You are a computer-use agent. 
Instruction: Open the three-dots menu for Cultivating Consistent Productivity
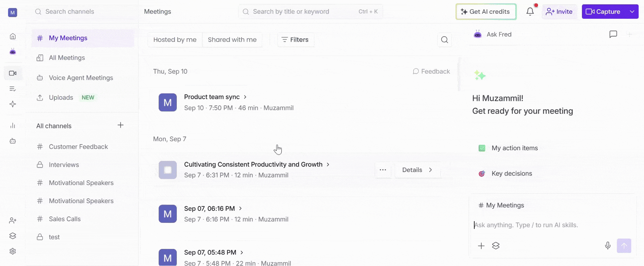point(383,170)
